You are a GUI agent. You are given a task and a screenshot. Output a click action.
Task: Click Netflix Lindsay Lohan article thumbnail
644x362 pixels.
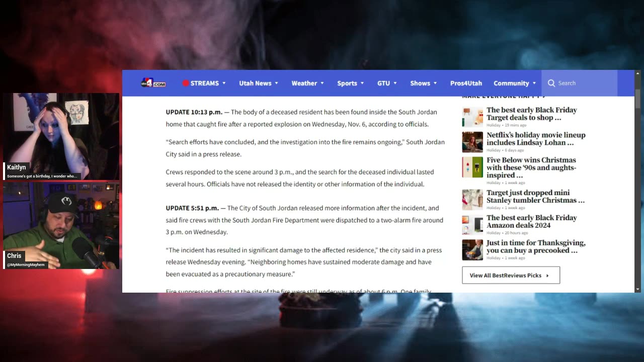click(472, 142)
